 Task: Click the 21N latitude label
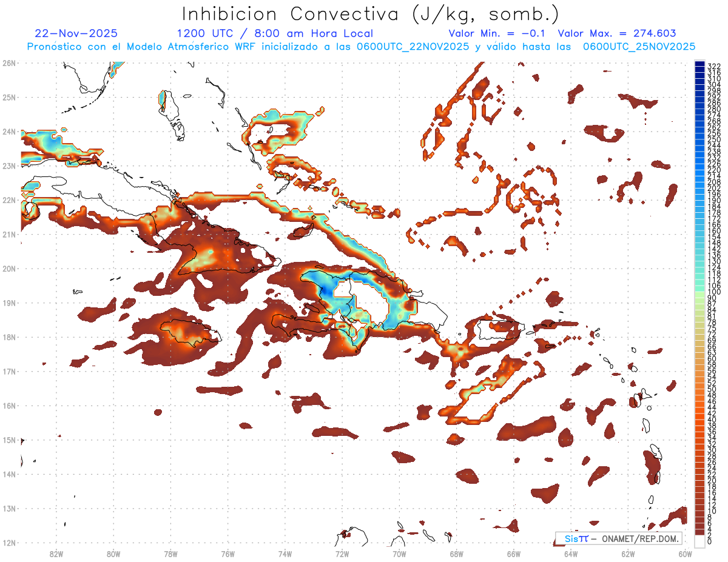pyautogui.click(x=9, y=234)
